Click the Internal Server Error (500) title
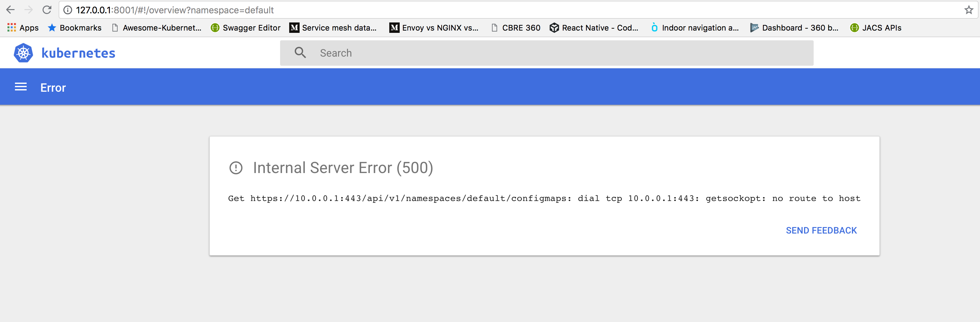980x322 pixels. coord(343,168)
